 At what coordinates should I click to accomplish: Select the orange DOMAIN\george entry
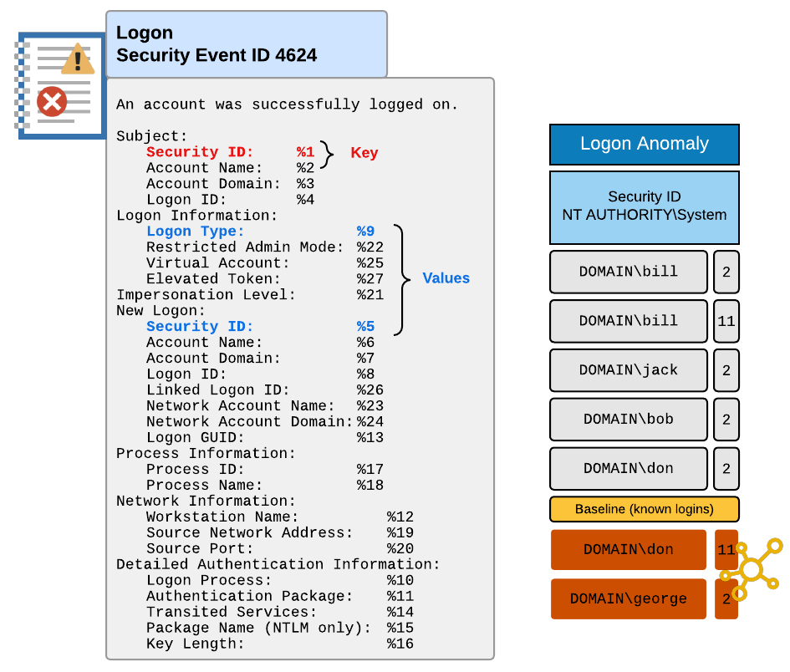[629, 599]
